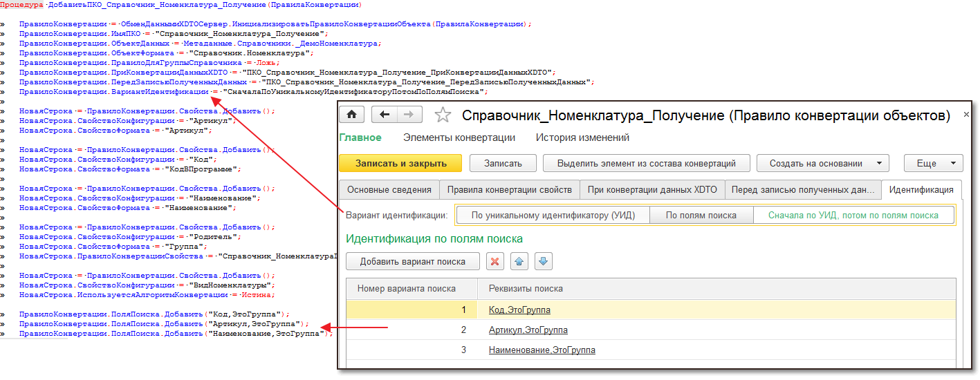Move search variant up with up arrow
980x380 pixels.
coord(519,261)
